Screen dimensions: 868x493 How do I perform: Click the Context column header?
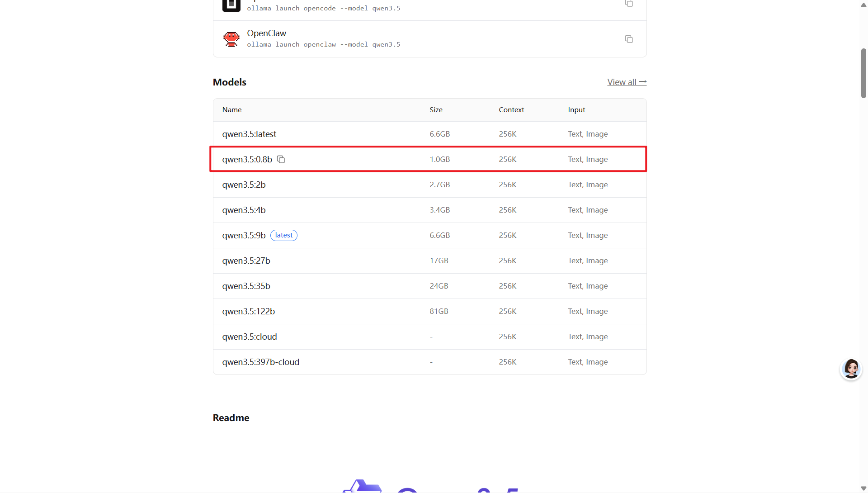511,110
